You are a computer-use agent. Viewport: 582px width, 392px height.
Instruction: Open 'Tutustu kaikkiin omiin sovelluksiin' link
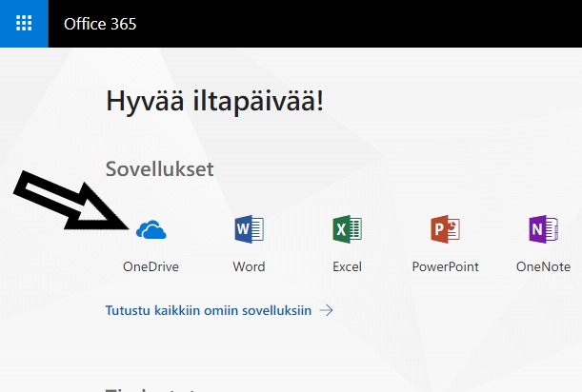[x=209, y=310]
